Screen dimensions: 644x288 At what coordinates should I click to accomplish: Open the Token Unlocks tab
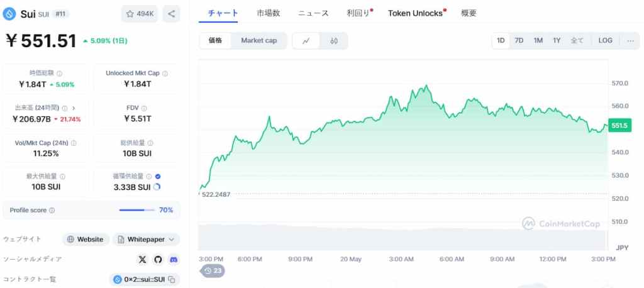pos(415,13)
